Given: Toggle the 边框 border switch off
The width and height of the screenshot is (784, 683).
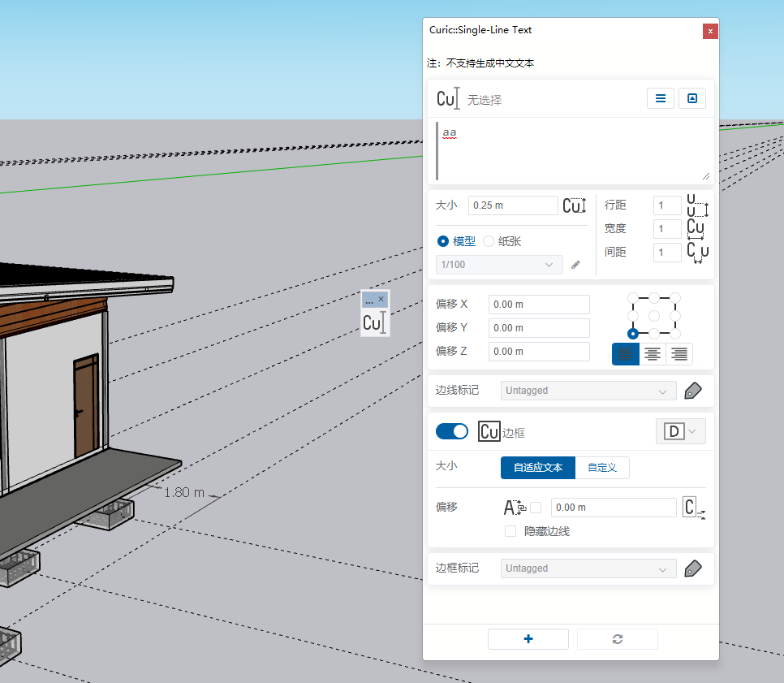Looking at the screenshot, I should (x=452, y=432).
